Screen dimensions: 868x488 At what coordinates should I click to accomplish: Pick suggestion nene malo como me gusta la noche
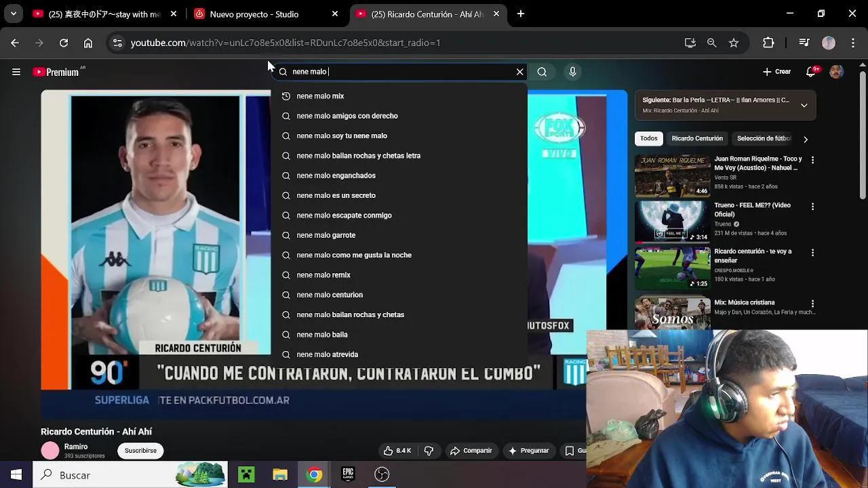tap(399, 255)
